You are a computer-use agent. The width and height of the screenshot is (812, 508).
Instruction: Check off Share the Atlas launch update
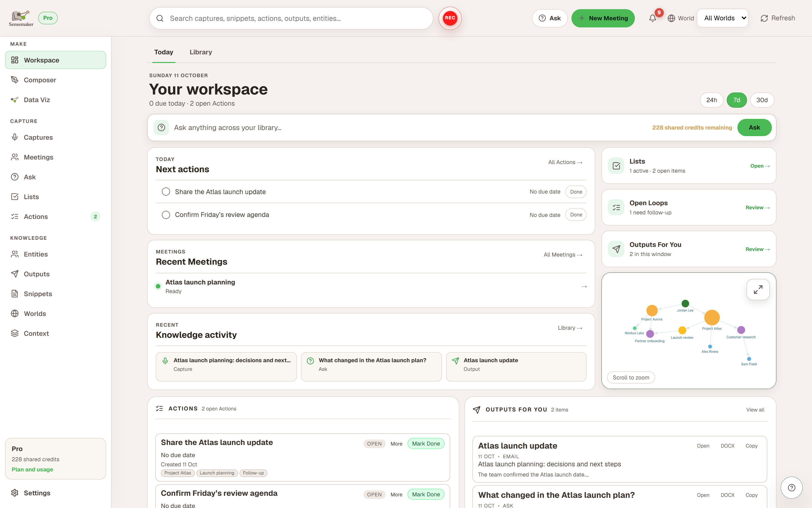[x=166, y=192]
